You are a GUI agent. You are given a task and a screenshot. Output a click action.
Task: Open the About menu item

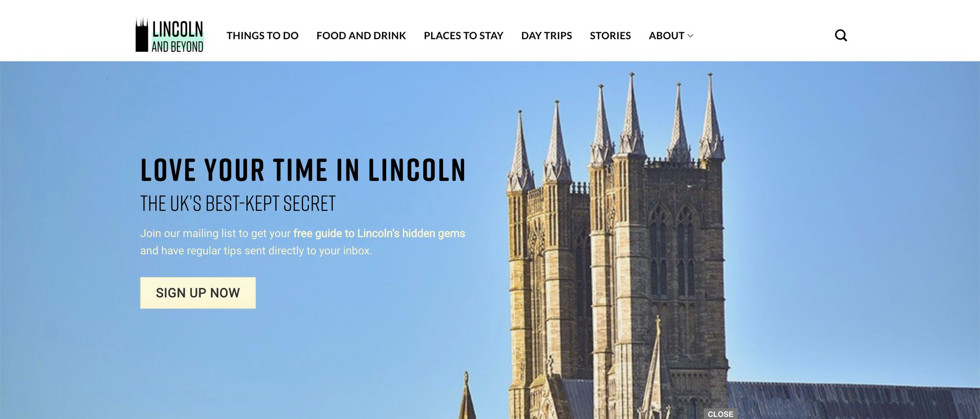tap(666, 36)
